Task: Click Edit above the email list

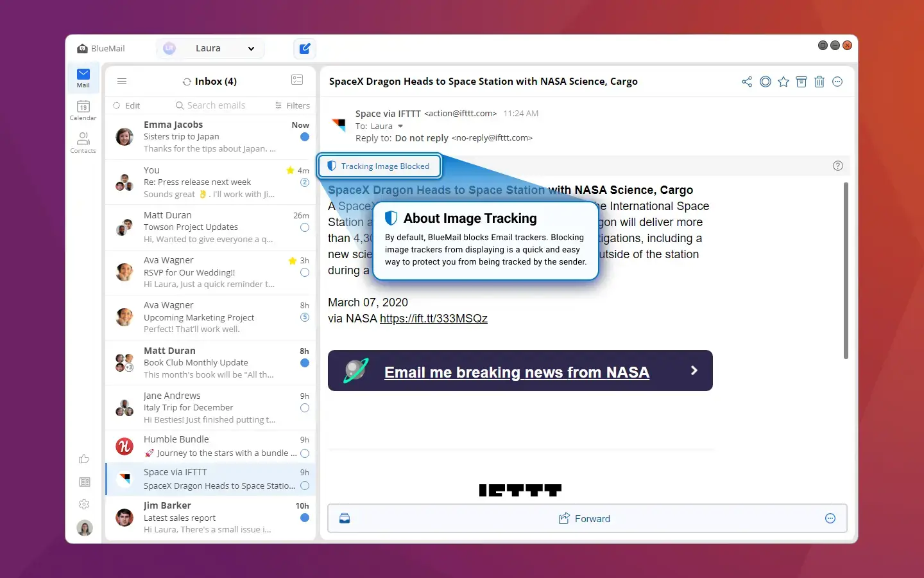Action: click(x=126, y=105)
